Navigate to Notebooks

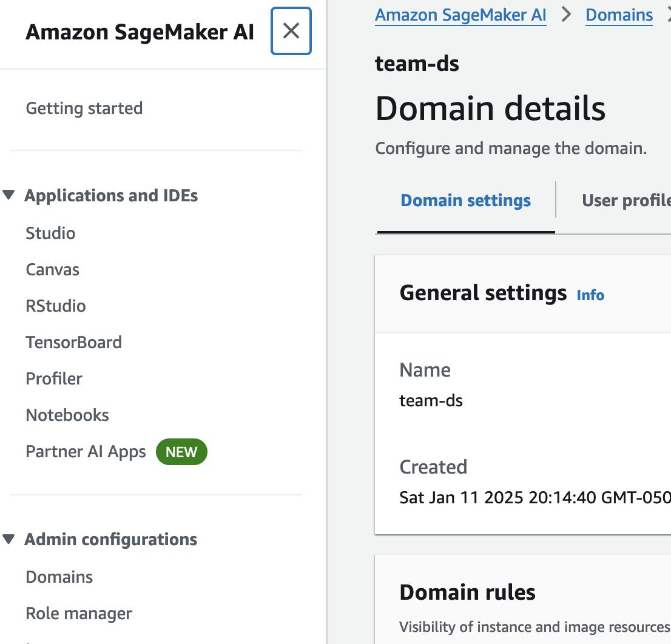[x=67, y=415]
